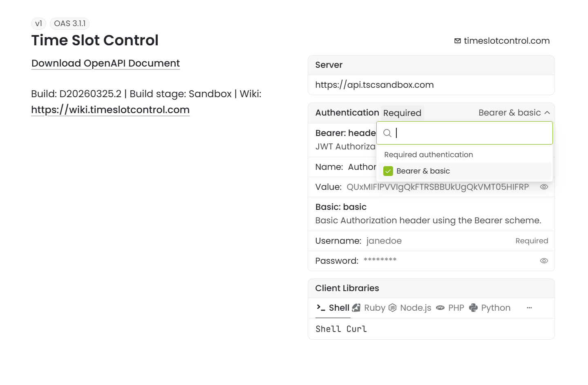
Task: Open the Download OpenAPI Document link
Action: 105,63
